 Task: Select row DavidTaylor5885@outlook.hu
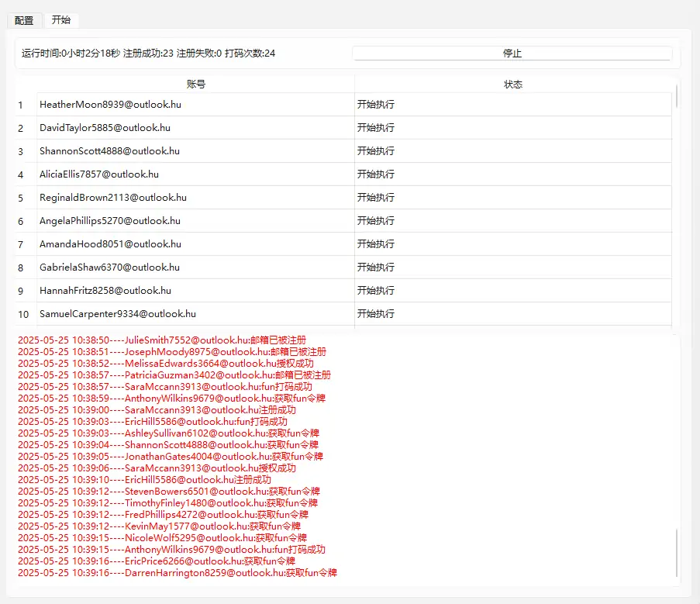coord(343,128)
